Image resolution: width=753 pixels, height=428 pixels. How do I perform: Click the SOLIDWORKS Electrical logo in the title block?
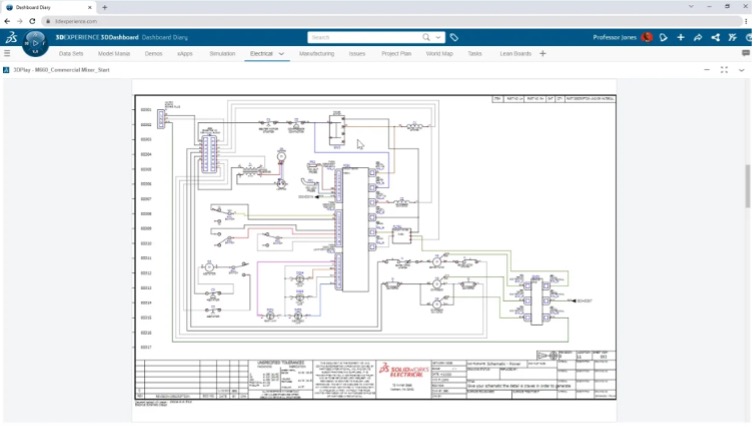404,370
